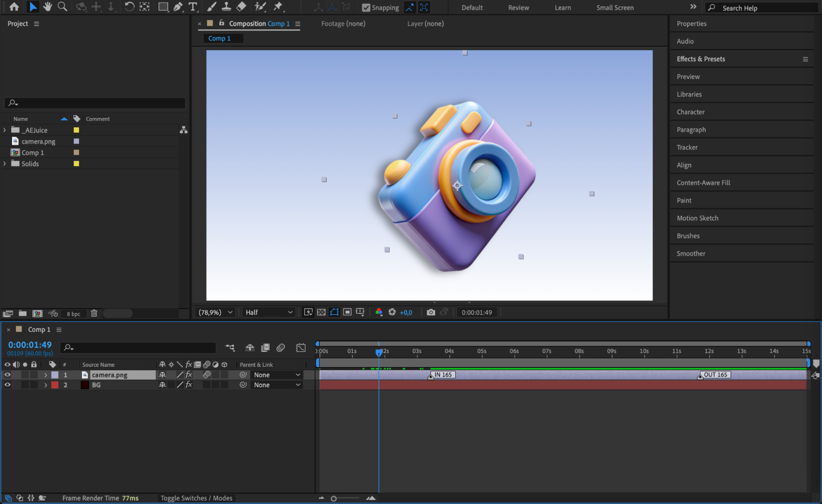Screen dimensions: 822x504
Task: Hide the camera.png layer
Action: [x=7, y=375]
